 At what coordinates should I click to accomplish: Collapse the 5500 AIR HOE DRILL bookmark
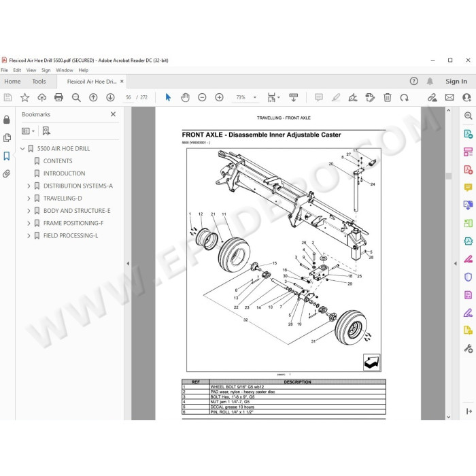(22, 148)
